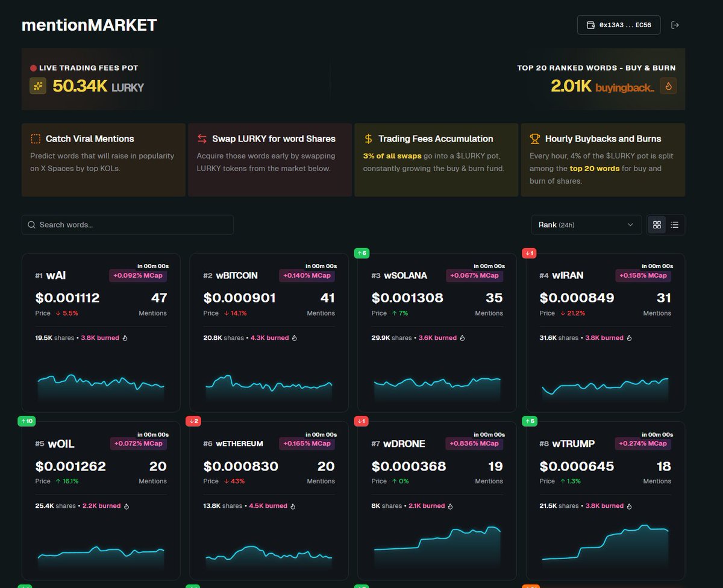723x588 pixels.
Task: Click the $0.000901 price on wBITCOIN
Action: pyautogui.click(x=240, y=298)
